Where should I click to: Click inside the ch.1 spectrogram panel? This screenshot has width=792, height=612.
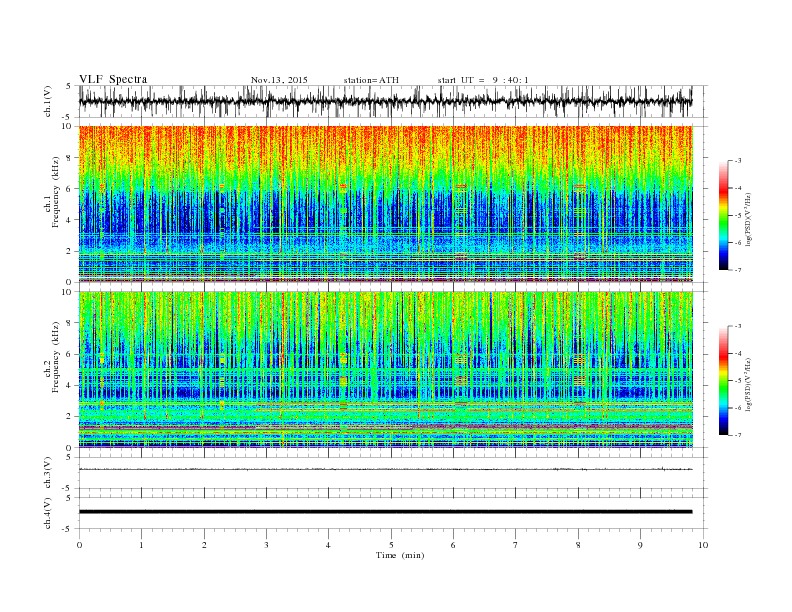tap(386, 204)
